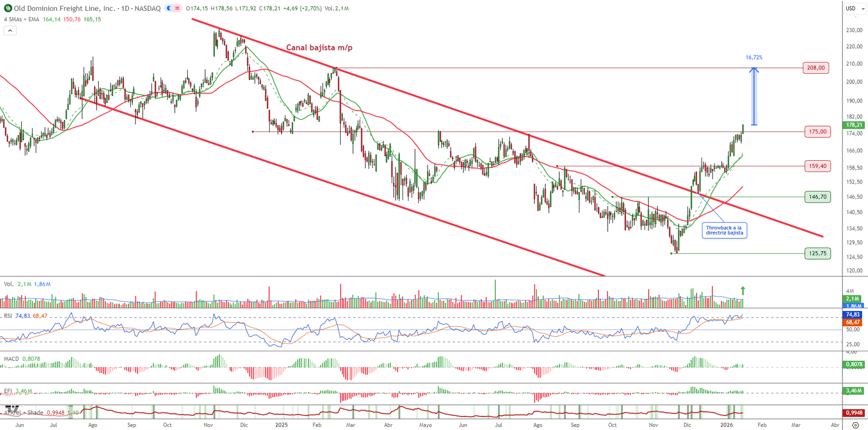Screen dimensions: 868x430
Task: Open the USD currency dropdown
Action: [x=853, y=9]
